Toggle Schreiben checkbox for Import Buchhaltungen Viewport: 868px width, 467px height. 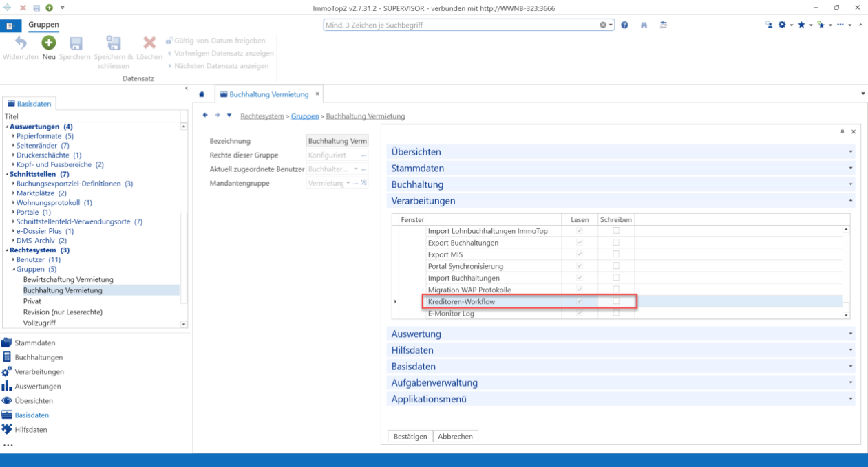(x=616, y=277)
